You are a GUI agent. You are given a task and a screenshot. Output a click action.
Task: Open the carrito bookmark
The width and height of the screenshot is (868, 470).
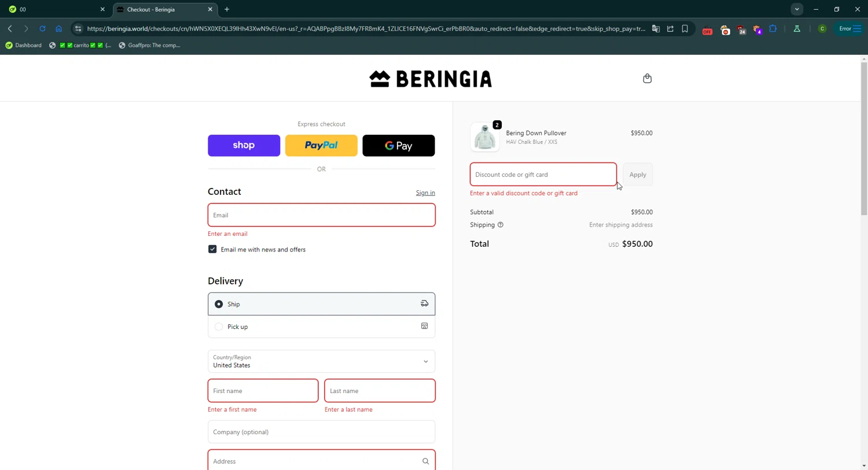[80, 45]
